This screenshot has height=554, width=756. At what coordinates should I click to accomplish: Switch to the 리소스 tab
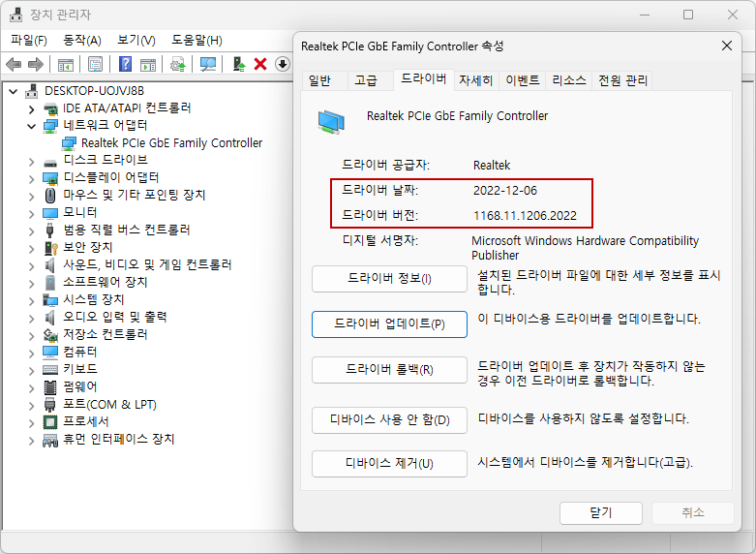(569, 80)
